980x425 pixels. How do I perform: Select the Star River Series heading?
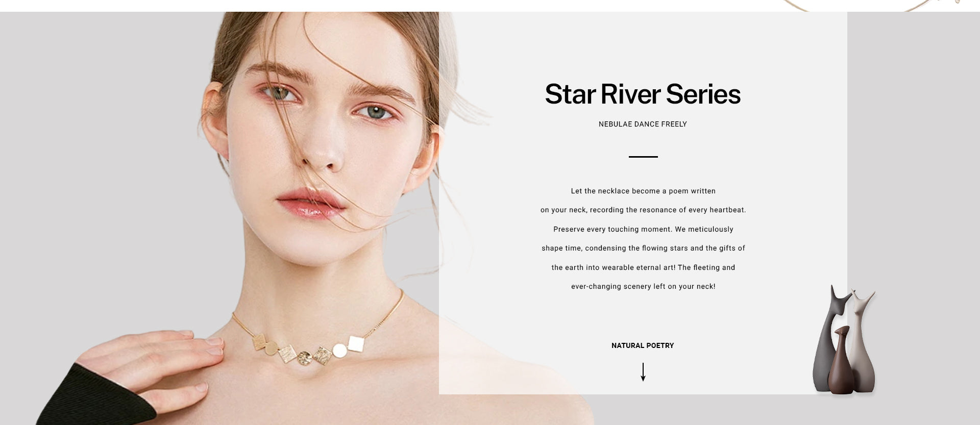(643, 94)
